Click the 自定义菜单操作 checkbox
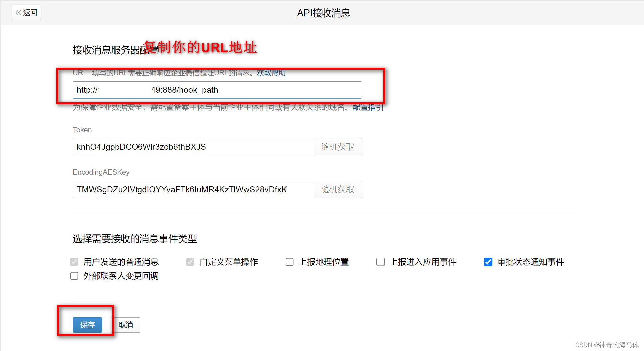This screenshot has width=644, height=351. pos(190,262)
